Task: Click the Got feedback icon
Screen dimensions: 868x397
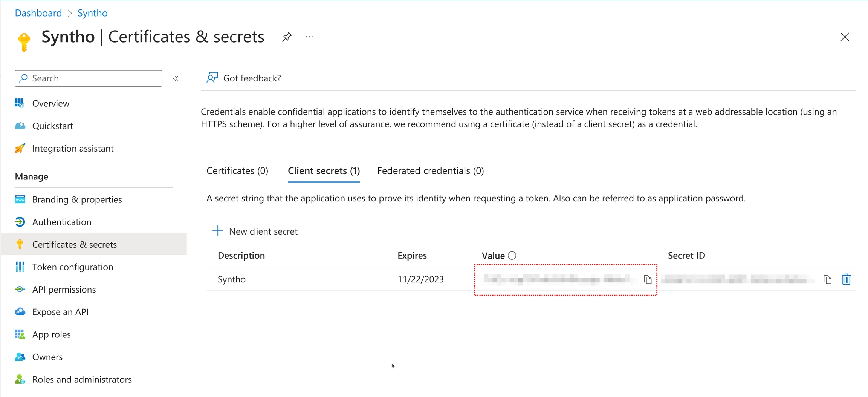Action: coord(212,78)
